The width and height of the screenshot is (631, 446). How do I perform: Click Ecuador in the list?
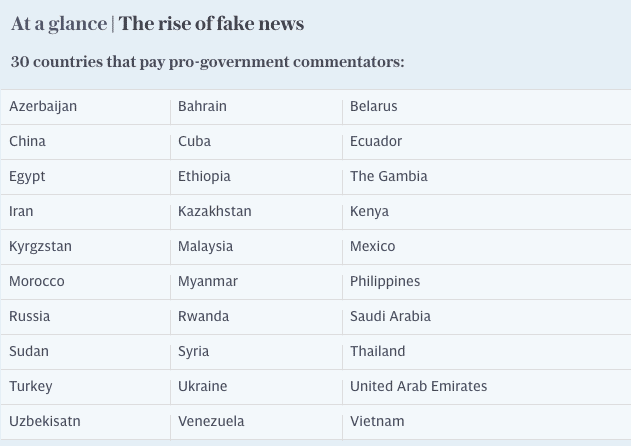pyautogui.click(x=376, y=141)
